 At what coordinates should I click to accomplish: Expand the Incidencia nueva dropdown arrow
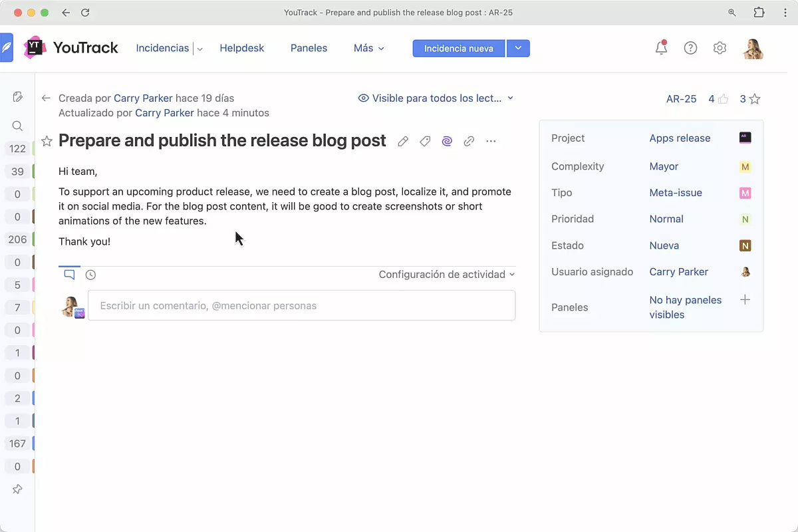pyautogui.click(x=518, y=49)
